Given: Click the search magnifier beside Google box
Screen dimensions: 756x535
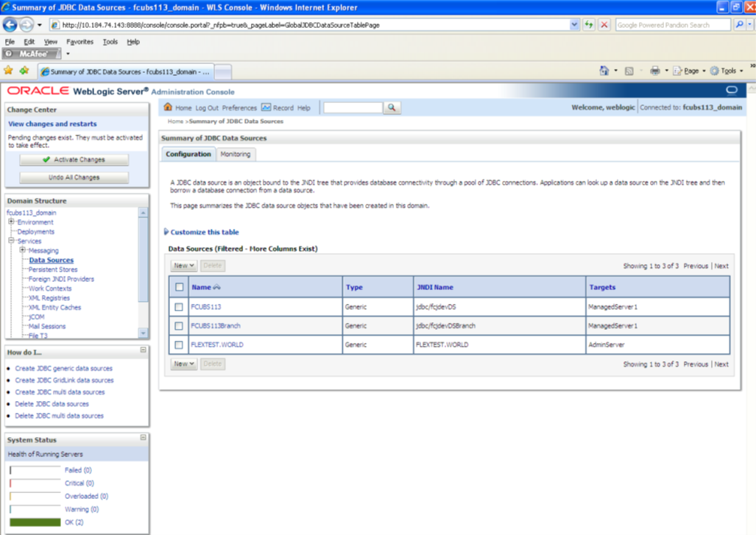Looking at the screenshot, I should (739, 24).
